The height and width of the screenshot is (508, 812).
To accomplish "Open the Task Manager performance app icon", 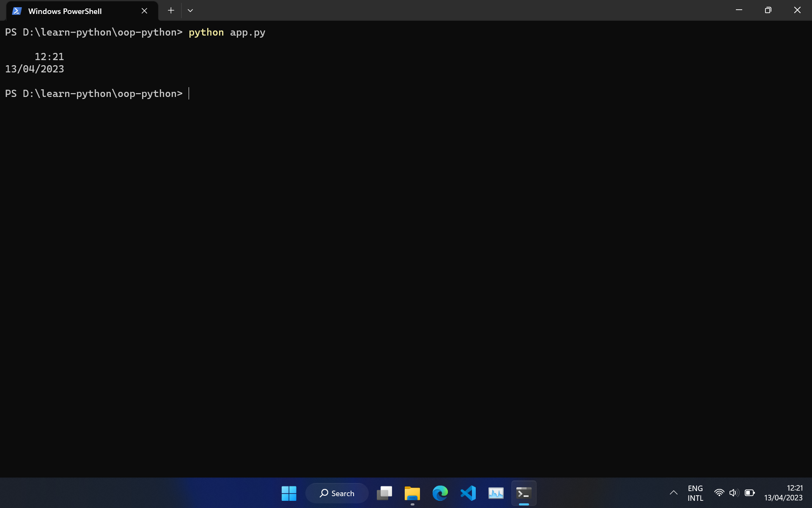I will 496,493.
